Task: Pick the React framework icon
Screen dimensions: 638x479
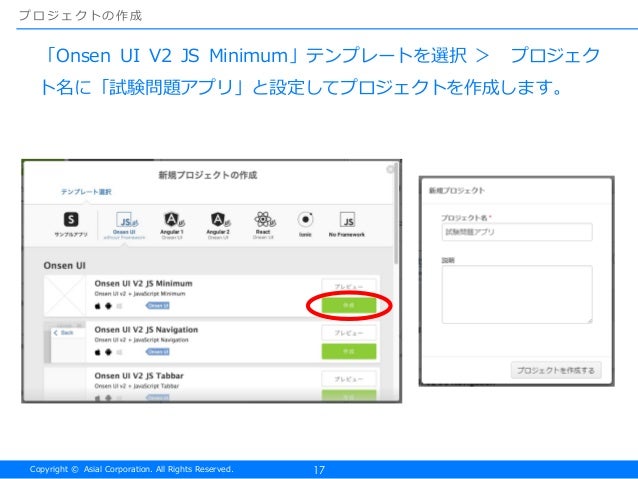Action: click(264, 220)
